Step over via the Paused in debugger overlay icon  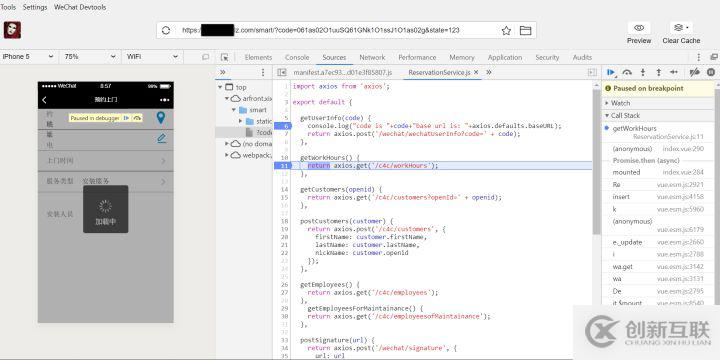tap(137, 118)
